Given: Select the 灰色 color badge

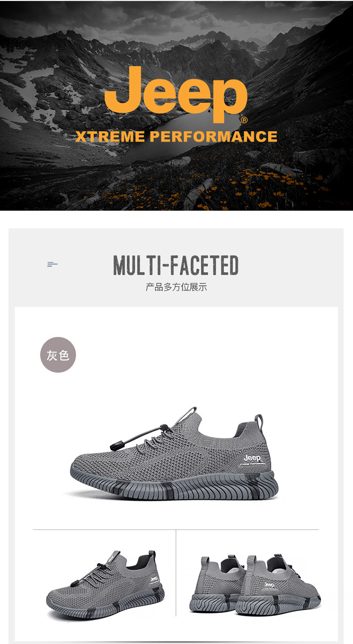Looking at the screenshot, I should click(x=58, y=355).
